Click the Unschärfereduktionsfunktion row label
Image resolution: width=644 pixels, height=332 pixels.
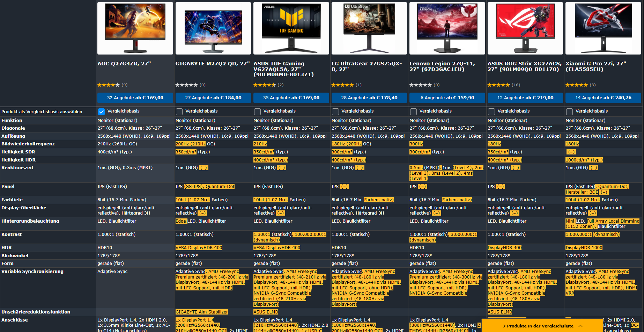[x=36, y=312]
